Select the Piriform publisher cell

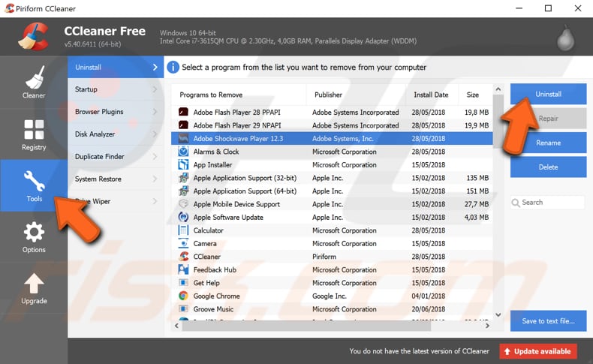coord(324,257)
